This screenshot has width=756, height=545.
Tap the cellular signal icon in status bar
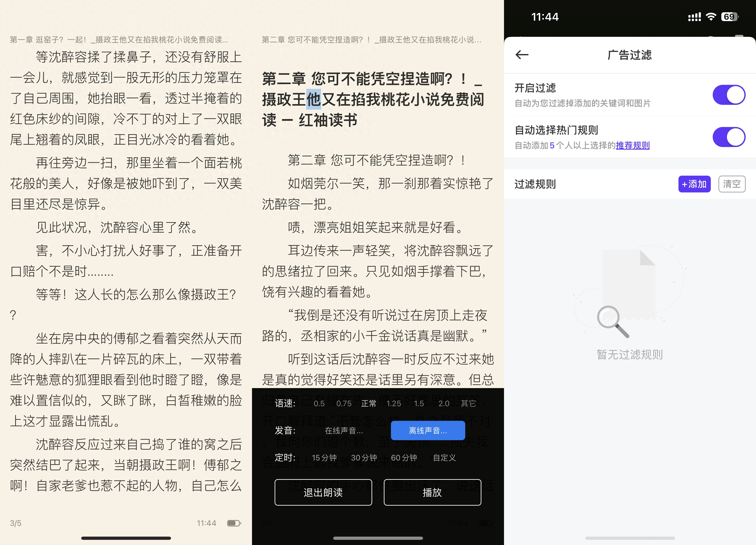click(x=694, y=17)
